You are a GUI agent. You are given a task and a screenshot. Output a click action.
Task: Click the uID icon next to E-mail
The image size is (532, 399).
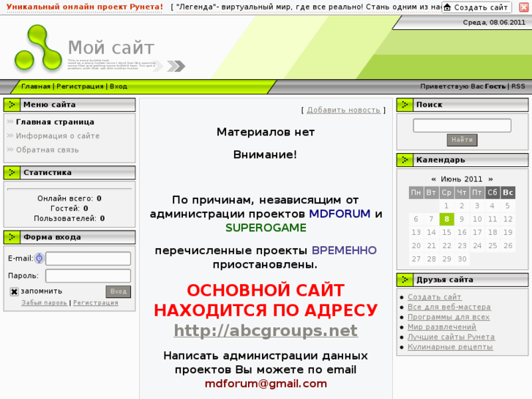pos(40,258)
